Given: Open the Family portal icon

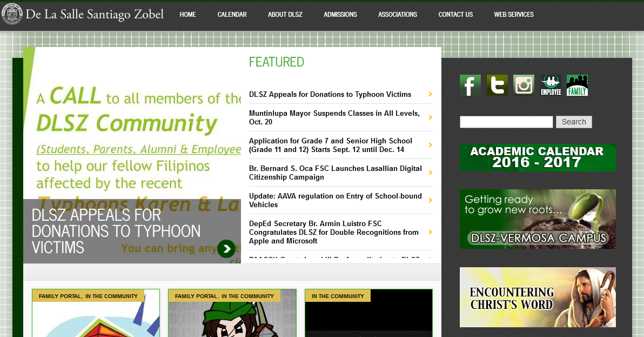Looking at the screenshot, I should point(577,85).
